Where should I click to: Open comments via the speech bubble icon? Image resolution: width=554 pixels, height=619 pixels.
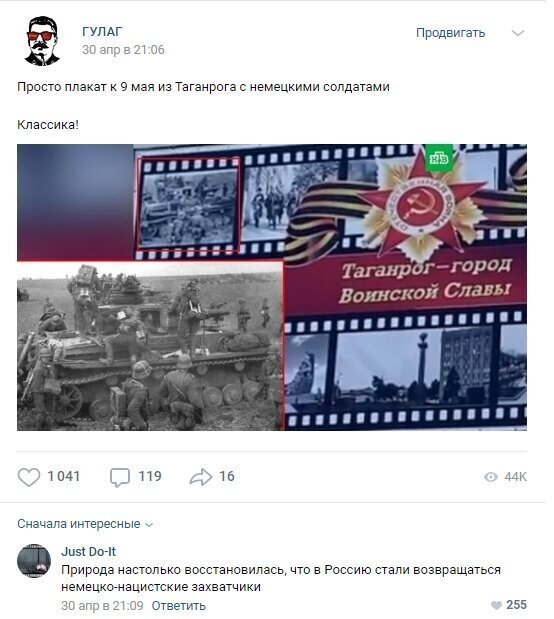click(120, 477)
